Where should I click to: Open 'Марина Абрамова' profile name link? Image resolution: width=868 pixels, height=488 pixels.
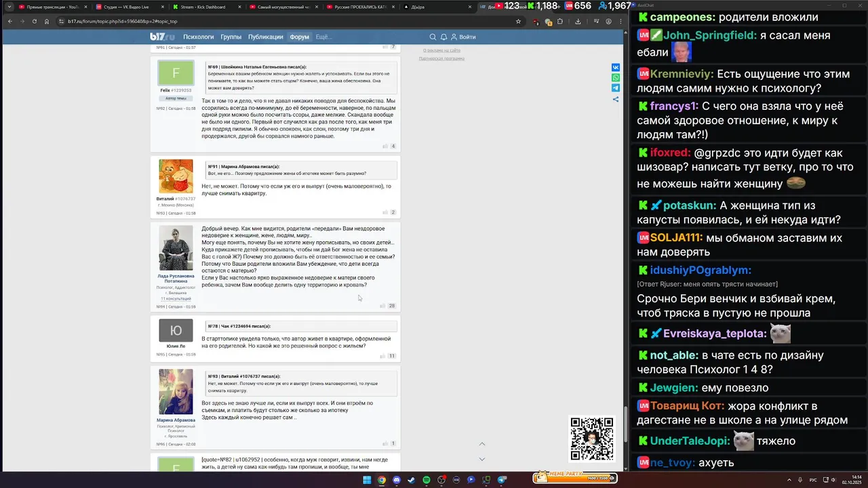tap(176, 420)
